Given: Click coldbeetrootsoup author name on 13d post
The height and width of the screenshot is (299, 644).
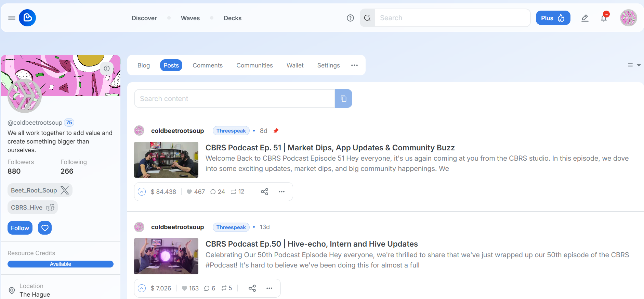Looking at the screenshot, I should tap(178, 227).
